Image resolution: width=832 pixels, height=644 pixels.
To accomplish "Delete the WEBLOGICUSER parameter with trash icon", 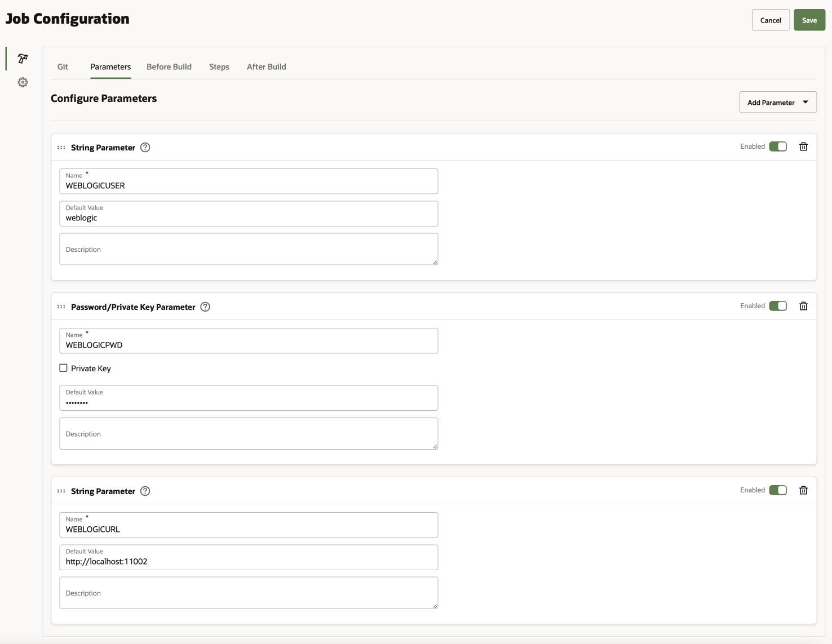I will click(x=804, y=146).
